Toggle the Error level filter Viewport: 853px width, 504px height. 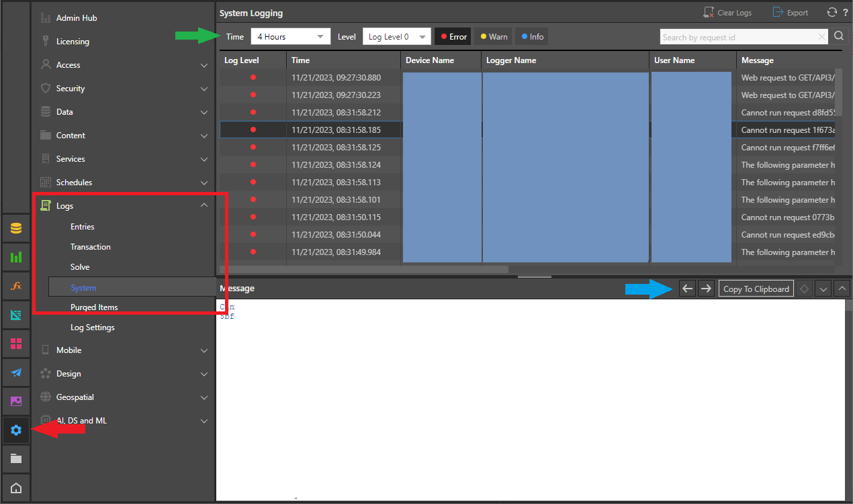[453, 37]
